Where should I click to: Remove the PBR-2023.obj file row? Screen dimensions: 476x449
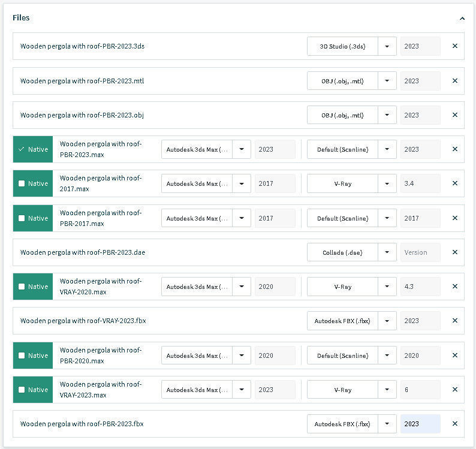tap(454, 115)
